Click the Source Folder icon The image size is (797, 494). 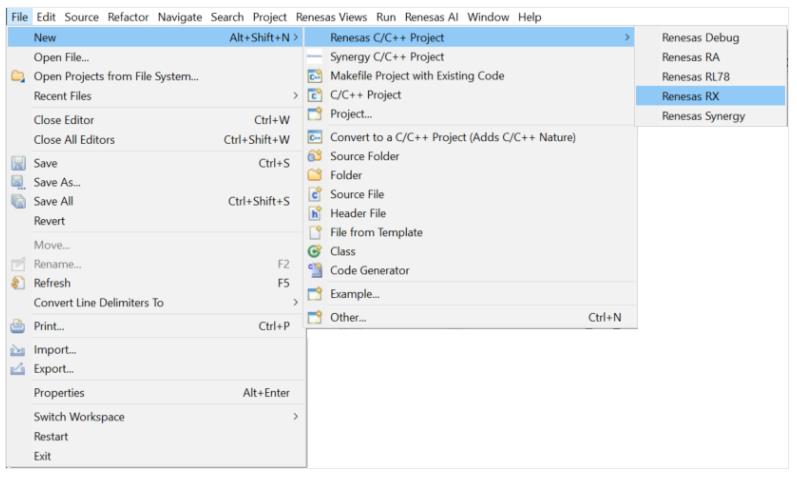[x=314, y=157]
